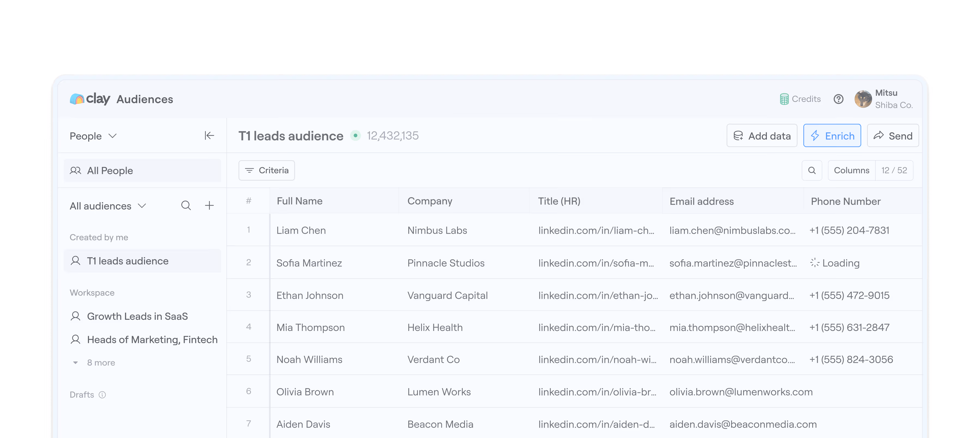Expand the All audiences dropdown
Viewport: 980px width, 438px height.
coord(108,206)
